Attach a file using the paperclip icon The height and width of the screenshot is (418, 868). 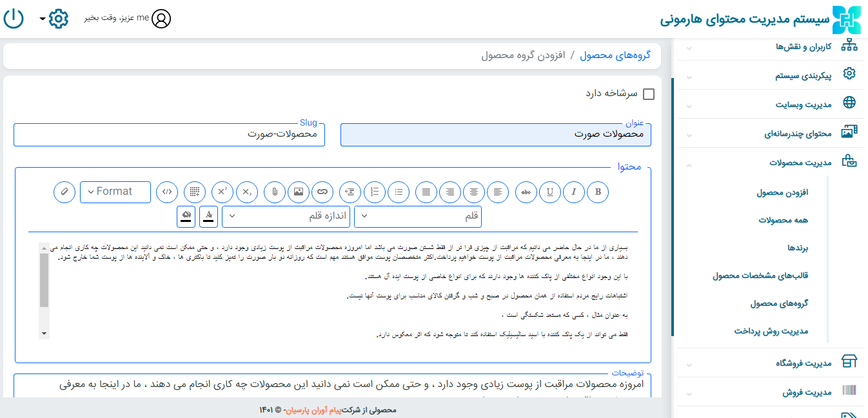tap(274, 192)
